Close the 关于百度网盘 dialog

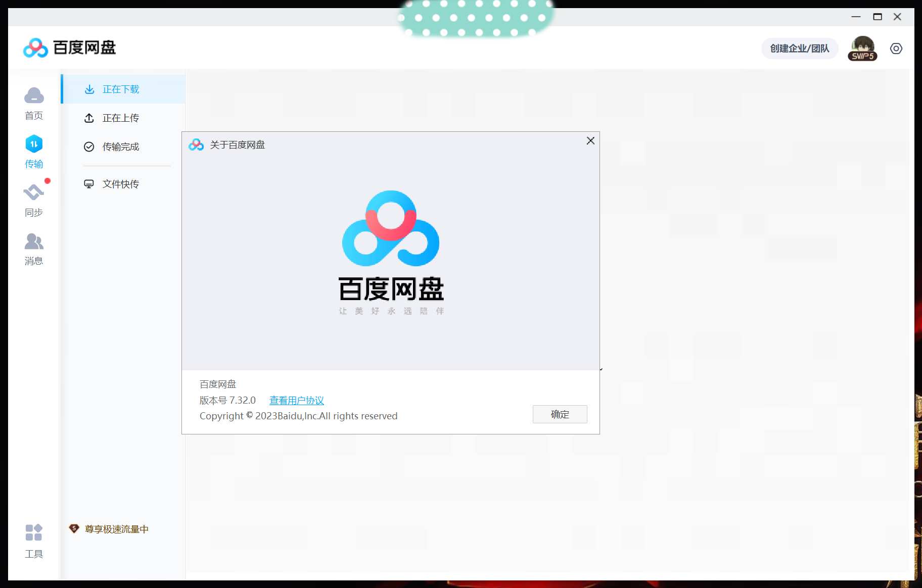point(590,141)
